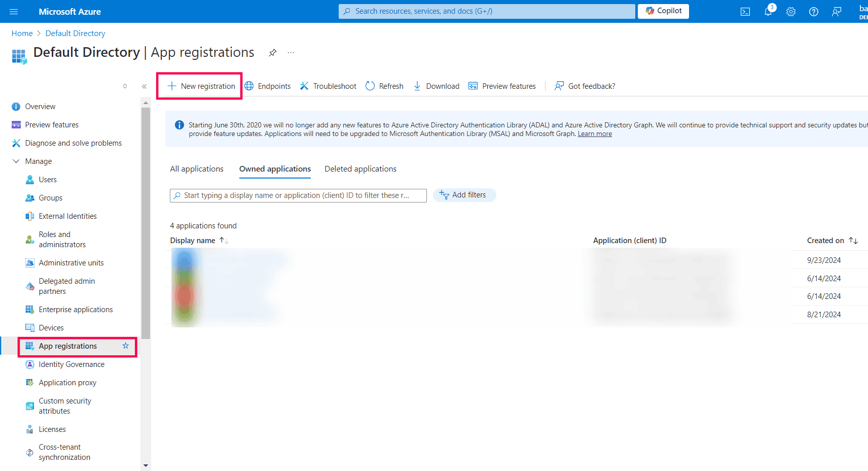The width and height of the screenshot is (868, 471).
Task: Toggle sort direction on Created on column
Action: pos(853,240)
